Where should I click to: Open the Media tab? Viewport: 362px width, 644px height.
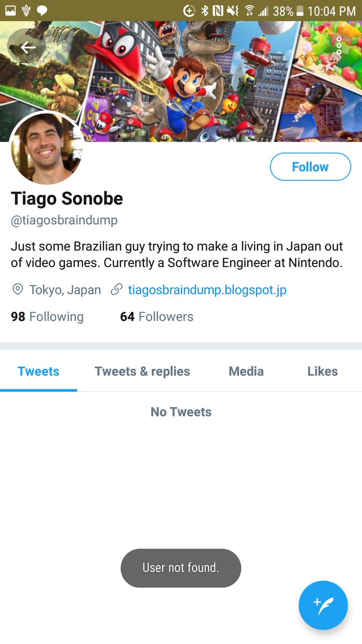pos(246,371)
